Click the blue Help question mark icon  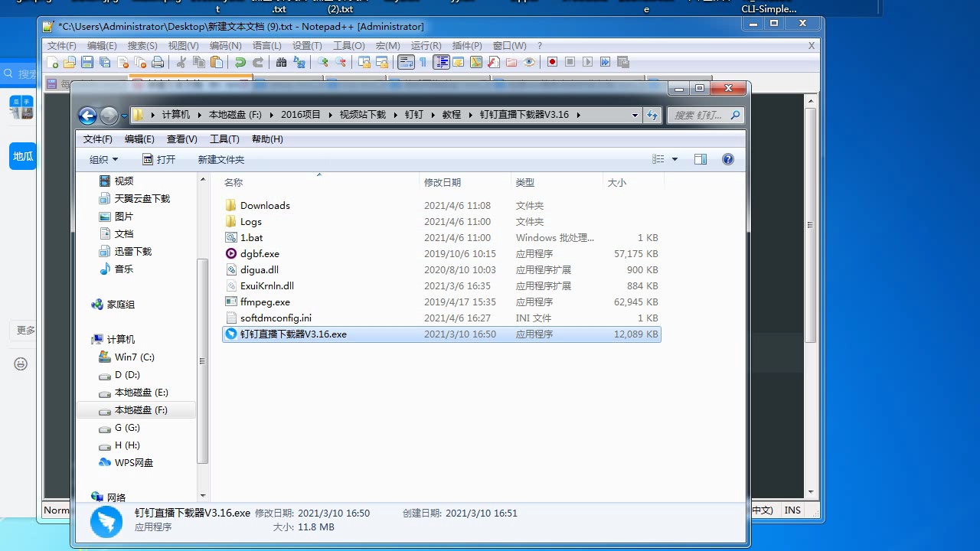click(728, 159)
